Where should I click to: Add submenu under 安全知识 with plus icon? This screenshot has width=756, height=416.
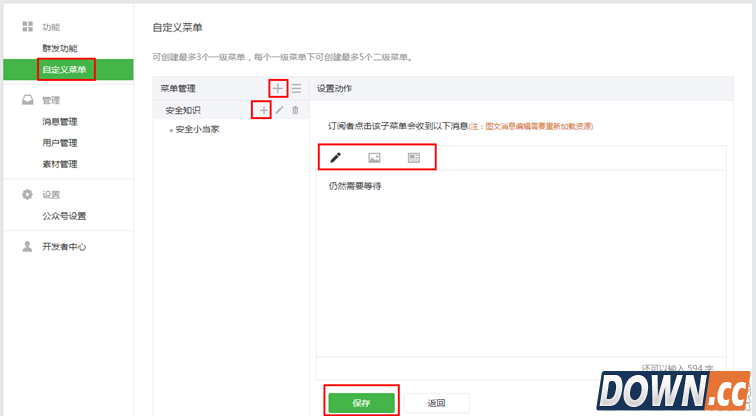[264, 110]
